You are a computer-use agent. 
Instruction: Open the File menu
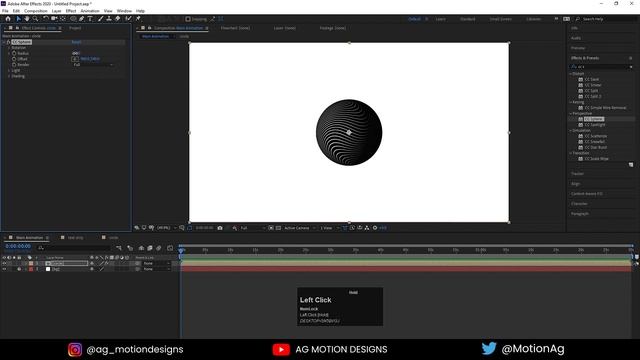click(5, 11)
